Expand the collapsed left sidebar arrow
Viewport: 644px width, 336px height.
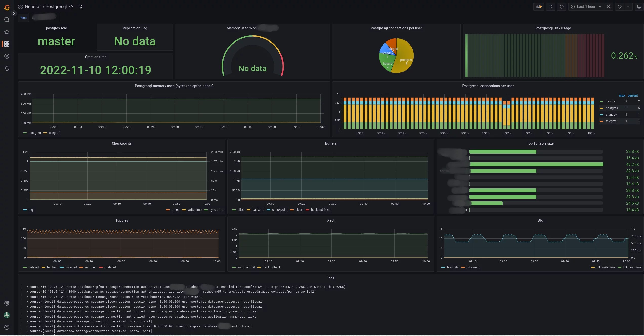click(x=14, y=13)
